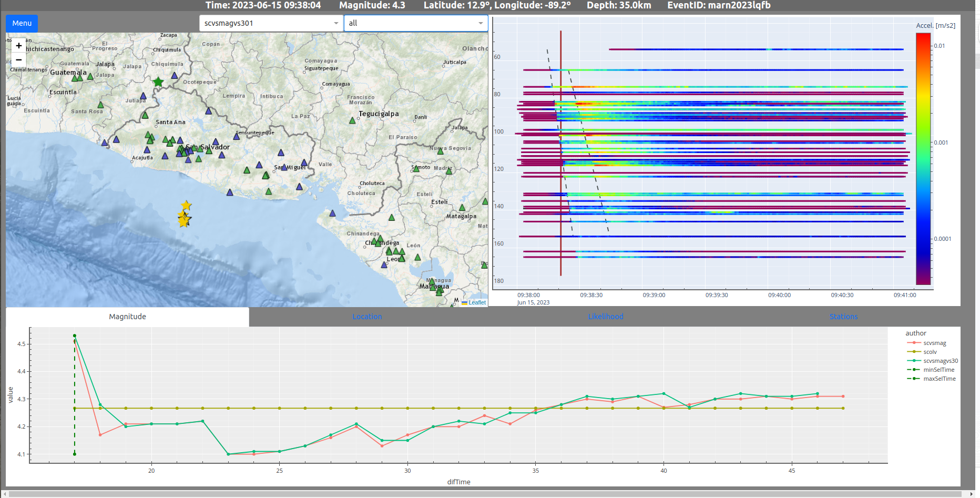Viewport: 980px width, 498px height.
Task: Switch to the Location tab
Action: click(367, 317)
